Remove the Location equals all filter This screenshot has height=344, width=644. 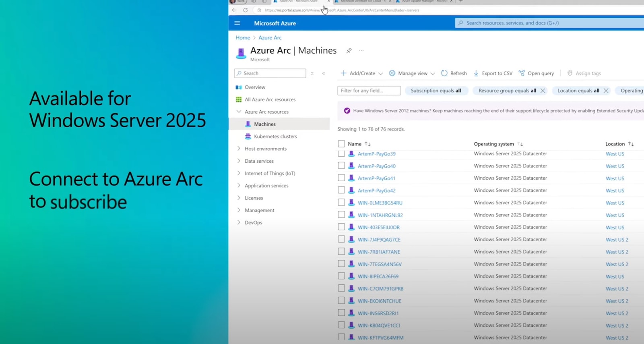(606, 91)
